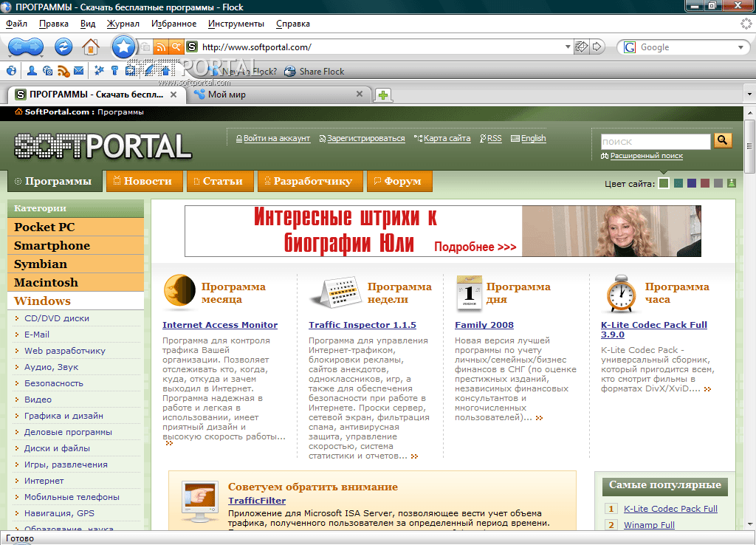Viewport: 756px width, 545px height.
Task: Open the list-all-tabs dropdown arrow
Action: (749, 94)
